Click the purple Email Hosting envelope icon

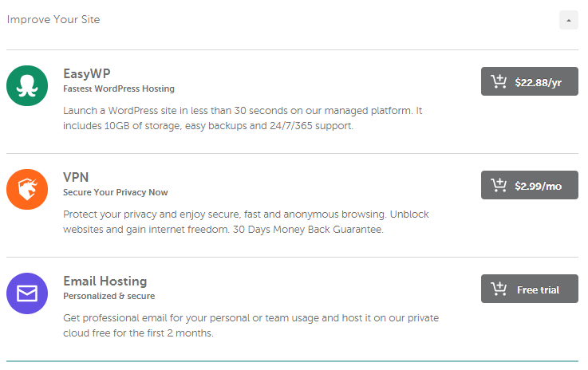click(x=27, y=293)
